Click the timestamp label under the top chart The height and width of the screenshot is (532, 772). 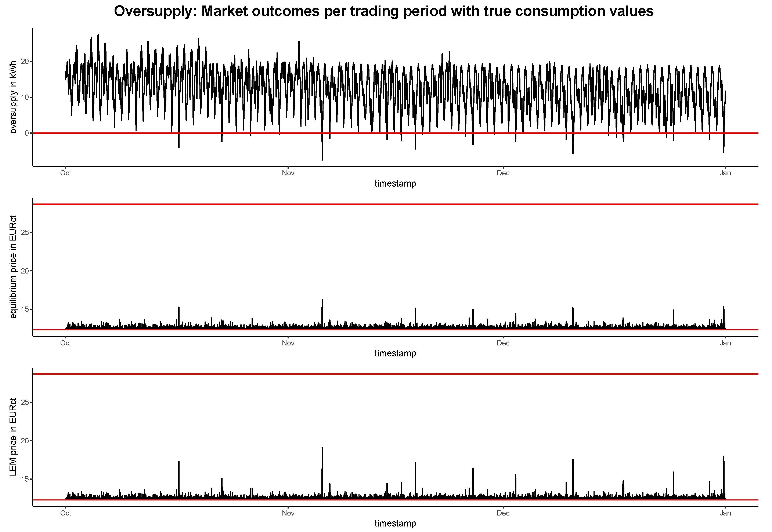[395, 184]
